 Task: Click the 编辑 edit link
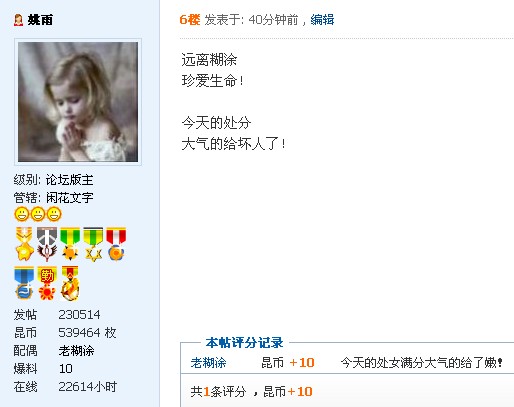coord(322,20)
